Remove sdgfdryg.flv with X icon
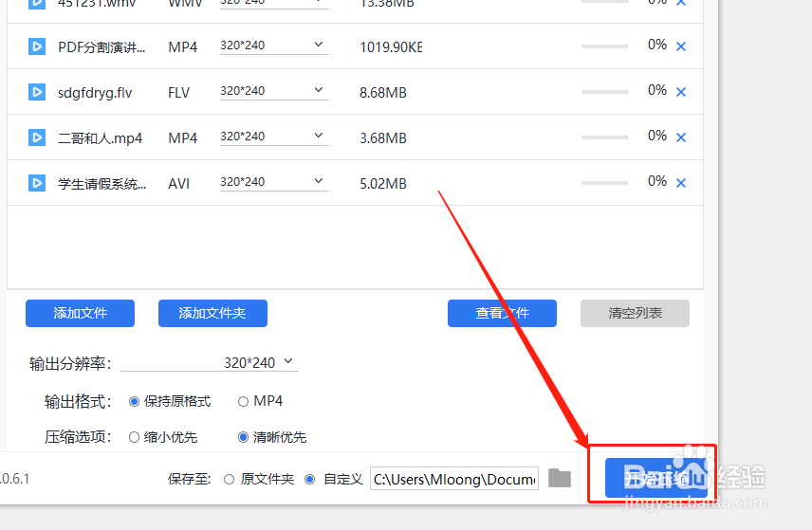Screen dimensions: 812x530 [681, 92]
